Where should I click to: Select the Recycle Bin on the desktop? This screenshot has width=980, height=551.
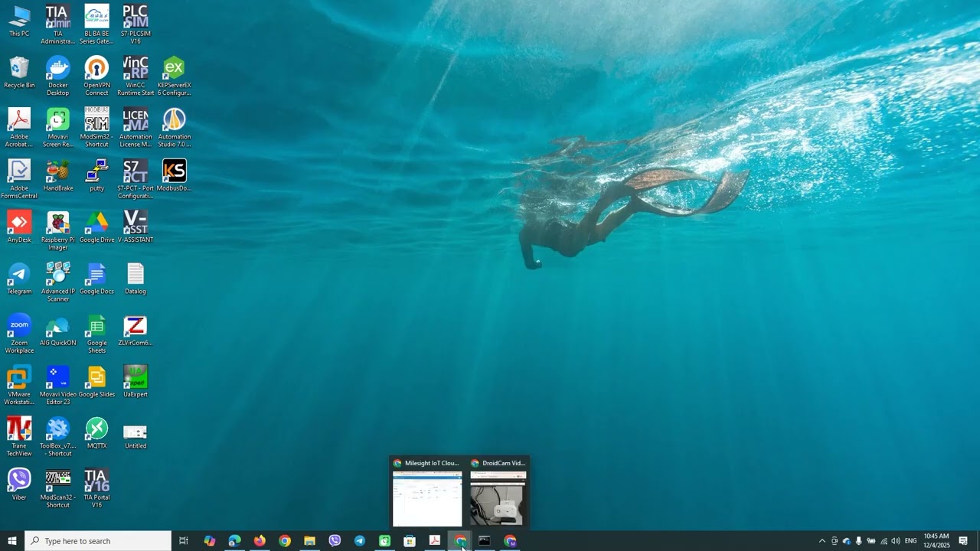tap(19, 73)
